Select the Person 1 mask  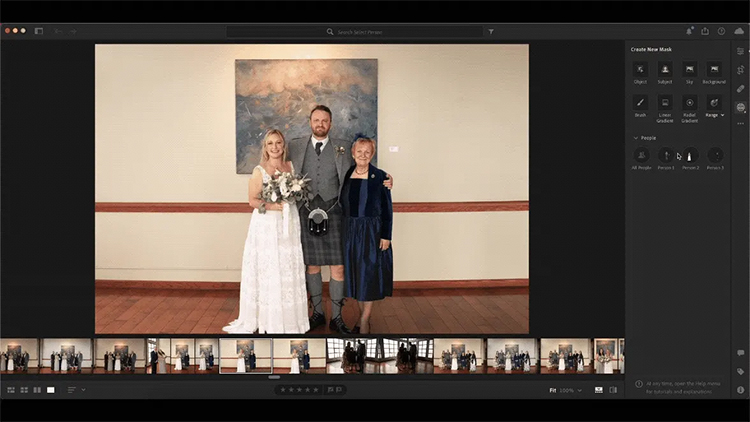coord(666,156)
